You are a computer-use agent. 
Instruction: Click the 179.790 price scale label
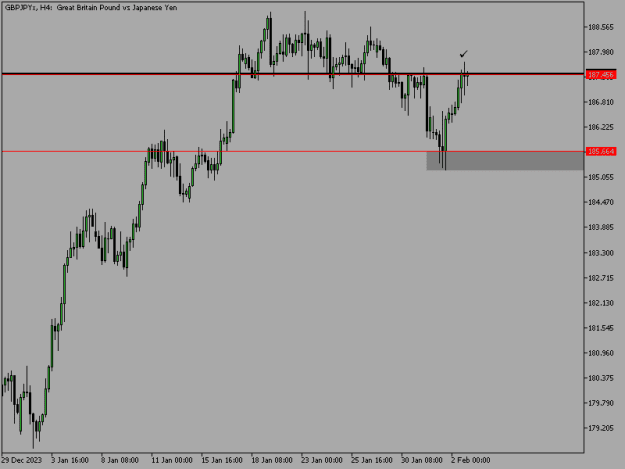(x=601, y=403)
